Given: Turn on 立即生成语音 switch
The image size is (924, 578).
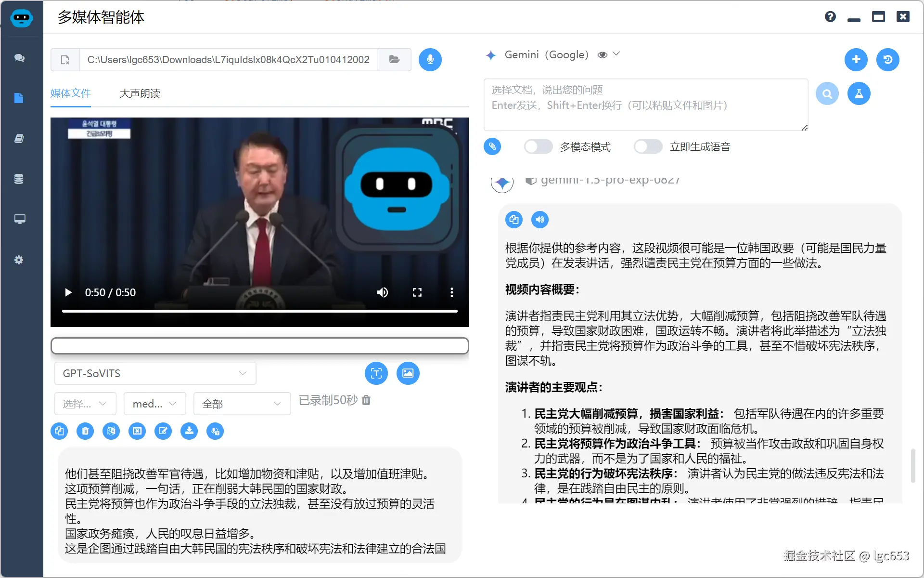Looking at the screenshot, I should 648,146.
